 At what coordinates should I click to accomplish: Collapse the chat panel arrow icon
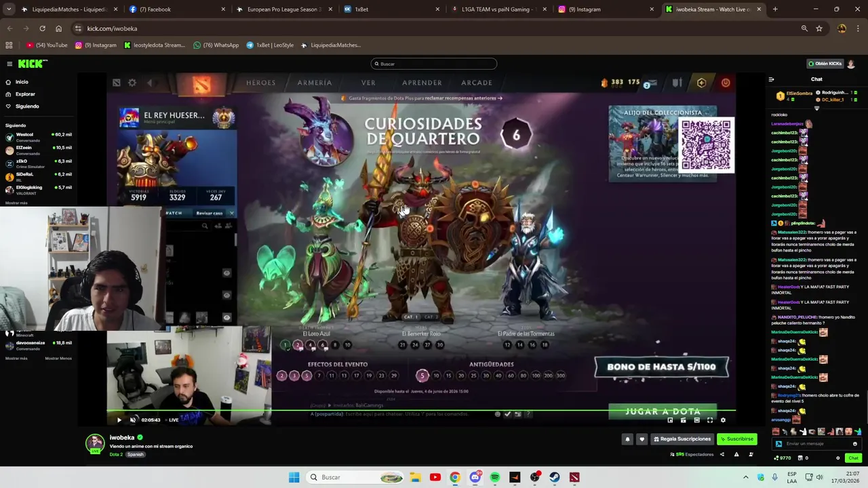click(771, 79)
